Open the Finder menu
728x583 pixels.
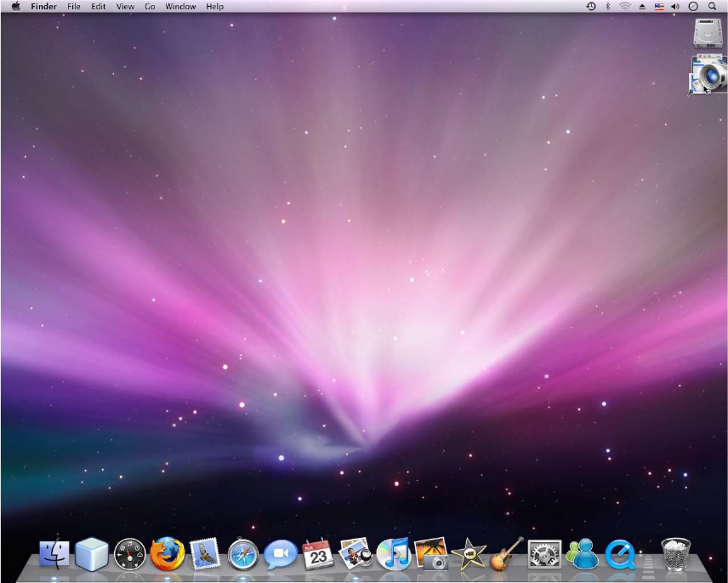click(43, 7)
